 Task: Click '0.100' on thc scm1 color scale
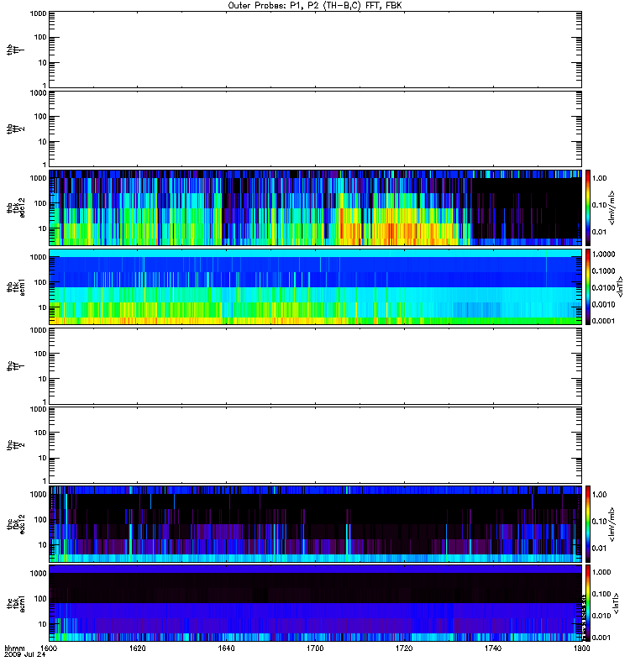(601, 594)
